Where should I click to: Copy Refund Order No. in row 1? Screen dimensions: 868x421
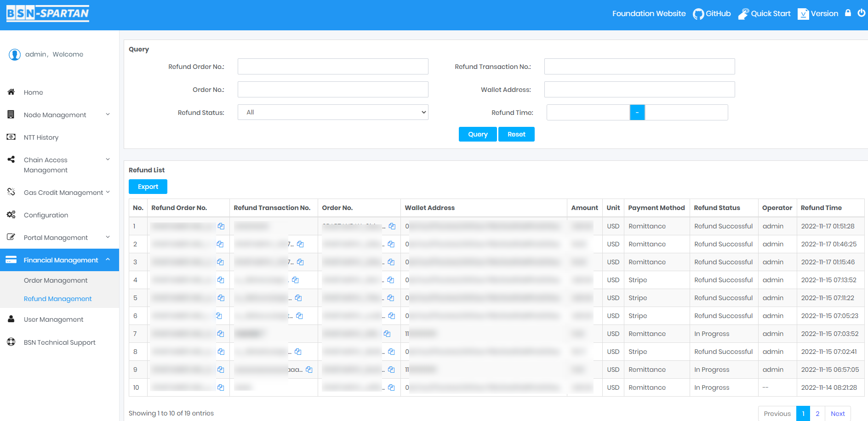pyautogui.click(x=221, y=226)
